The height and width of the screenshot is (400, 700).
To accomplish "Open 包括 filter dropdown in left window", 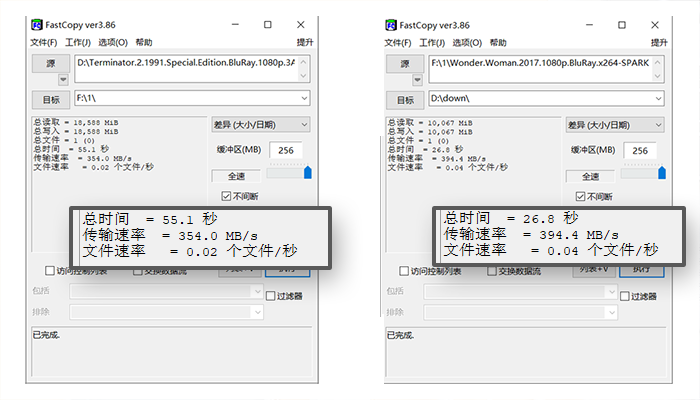I will 166,291.
